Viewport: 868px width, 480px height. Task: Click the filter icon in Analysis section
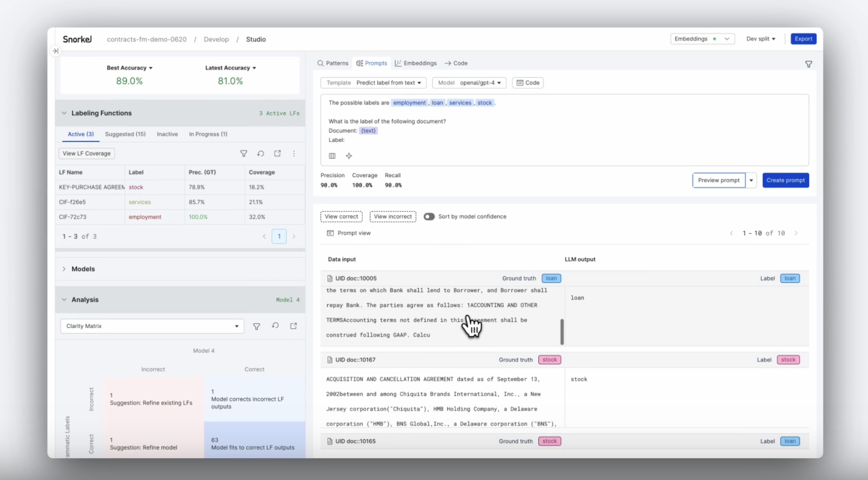click(x=256, y=326)
